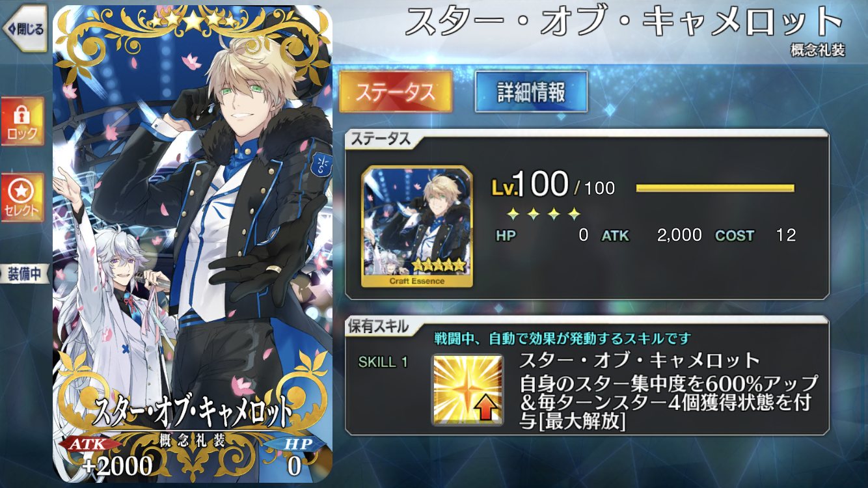Screen dimensions: 868x488
Task: Tap the 閉じる close button
Action: pyautogui.click(x=23, y=28)
